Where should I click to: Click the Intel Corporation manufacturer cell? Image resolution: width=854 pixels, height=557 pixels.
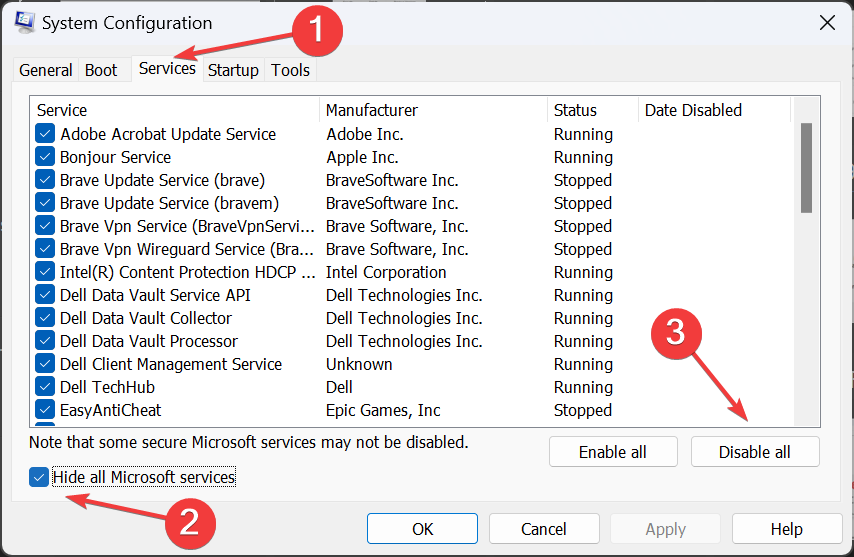click(x=386, y=272)
